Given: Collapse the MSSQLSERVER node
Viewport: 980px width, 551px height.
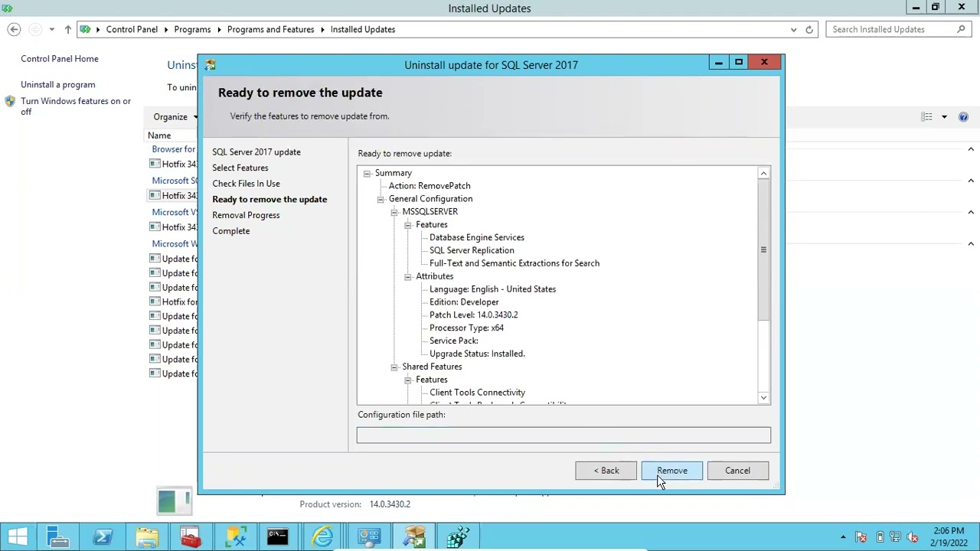Looking at the screenshot, I should point(394,212).
